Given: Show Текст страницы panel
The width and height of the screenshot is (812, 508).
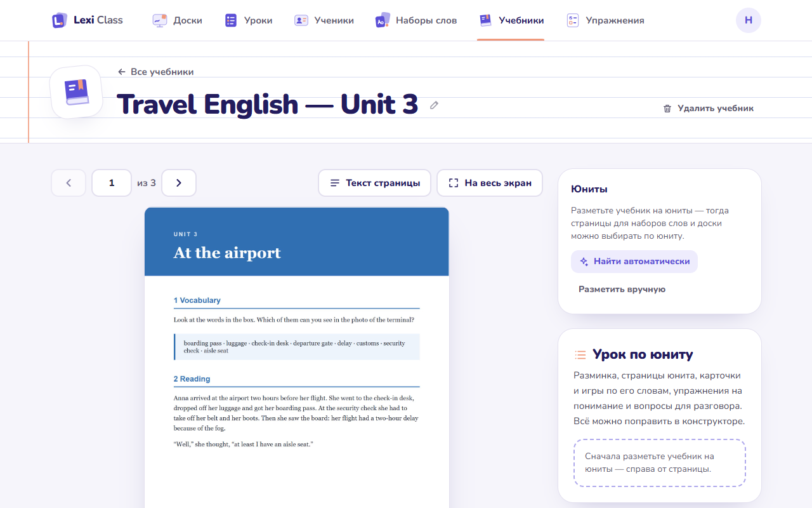Looking at the screenshot, I should [x=374, y=183].
